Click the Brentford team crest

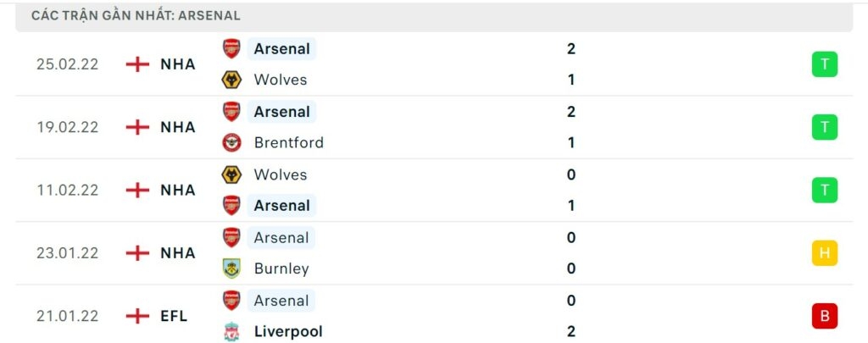tap(231, 142)
